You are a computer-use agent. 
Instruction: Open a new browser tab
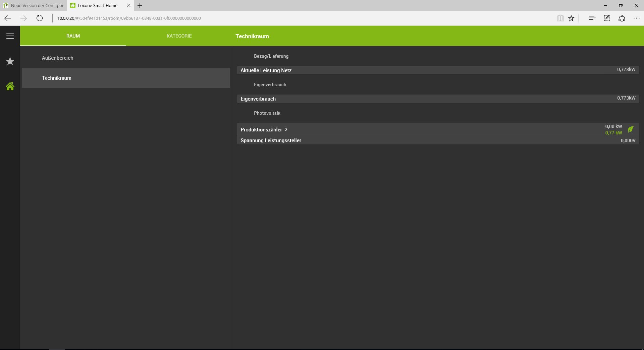140,5
